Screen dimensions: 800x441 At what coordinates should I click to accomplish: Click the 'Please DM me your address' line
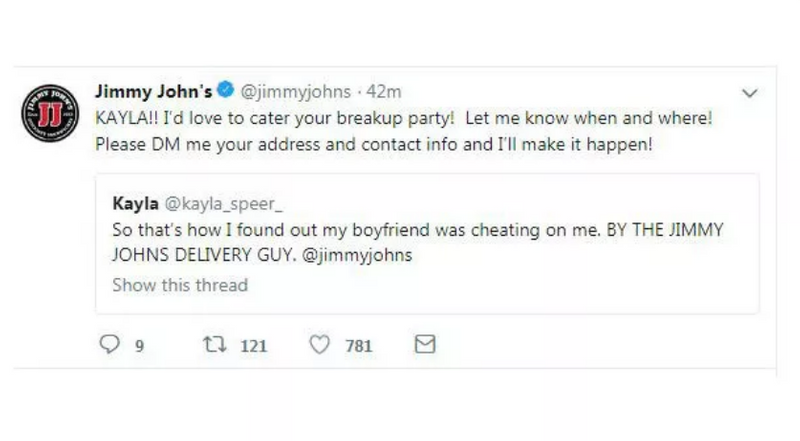click(375, 144)
